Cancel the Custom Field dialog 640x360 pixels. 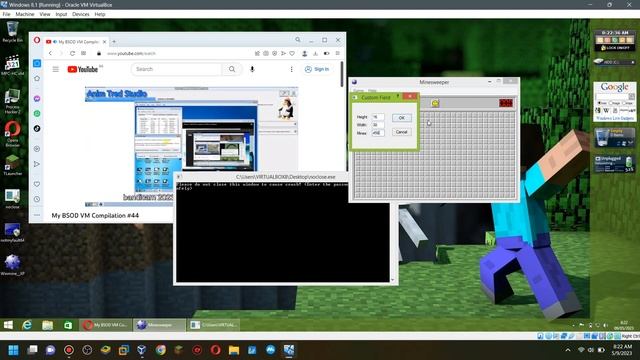[402, 132]
